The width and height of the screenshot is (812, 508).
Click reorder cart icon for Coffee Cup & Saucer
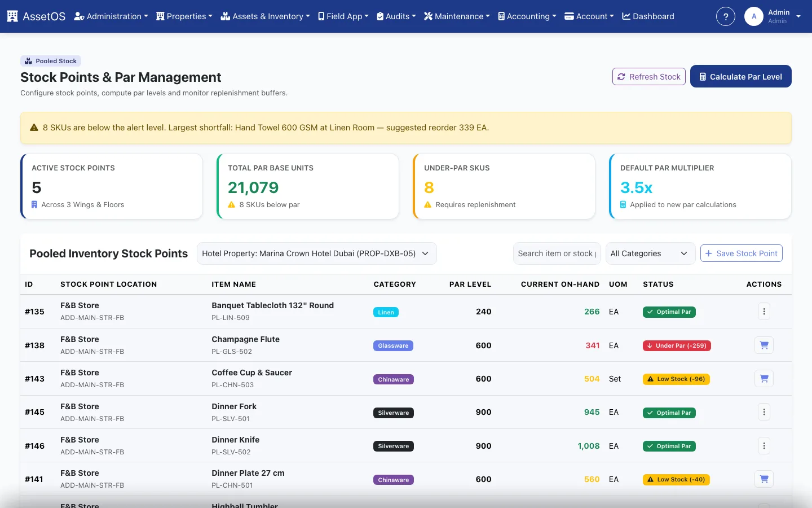pos(764,379)
